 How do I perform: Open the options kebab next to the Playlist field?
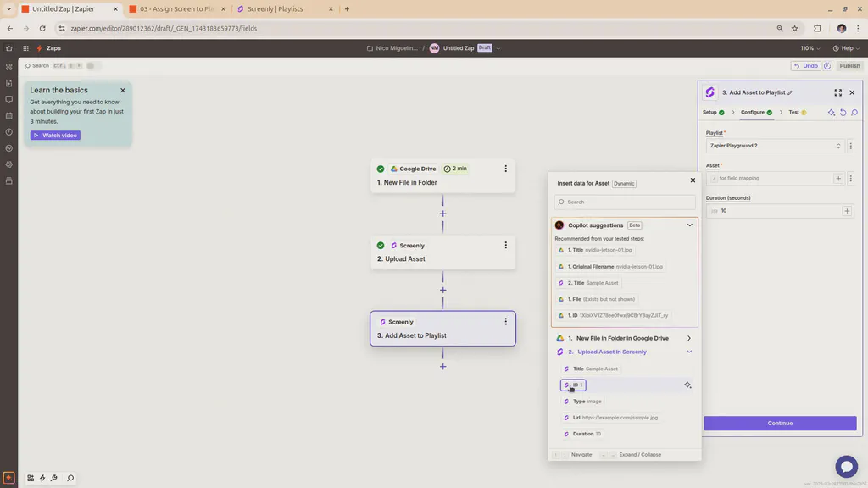tap(850, 145)
